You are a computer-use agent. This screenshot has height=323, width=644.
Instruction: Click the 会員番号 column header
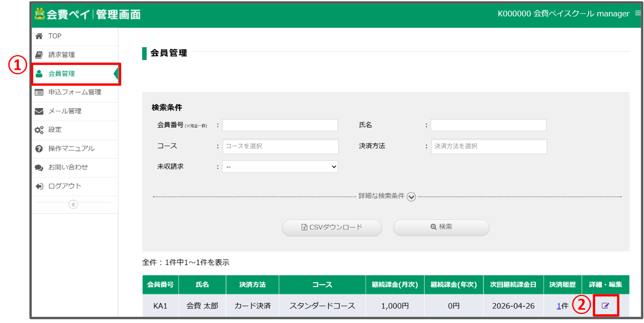click(160, 285)
